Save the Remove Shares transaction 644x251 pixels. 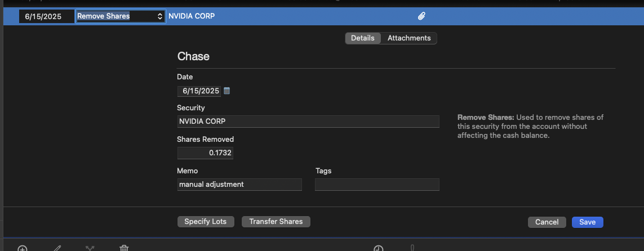coord(587,222)
